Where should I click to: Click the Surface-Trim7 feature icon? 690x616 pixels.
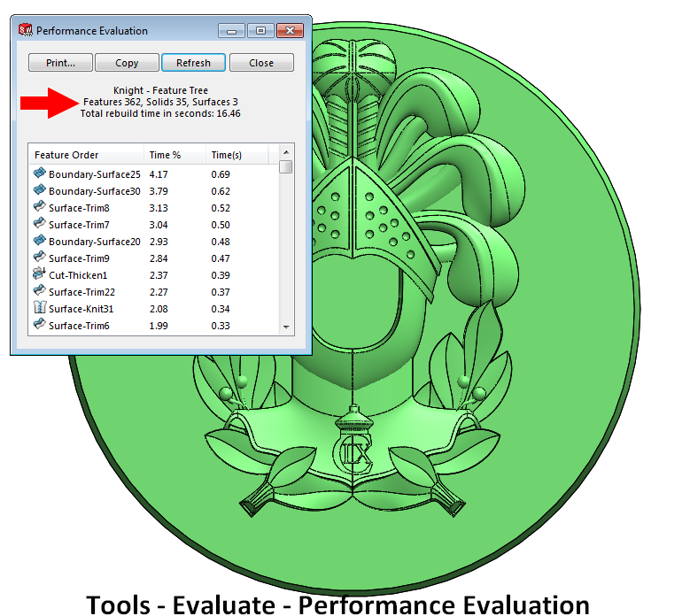pos(40,224)
